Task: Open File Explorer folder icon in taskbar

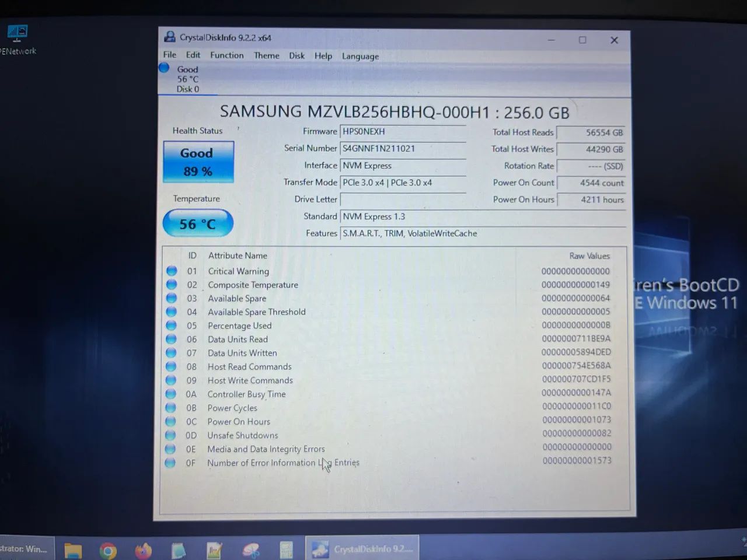Action: point(73,549)
